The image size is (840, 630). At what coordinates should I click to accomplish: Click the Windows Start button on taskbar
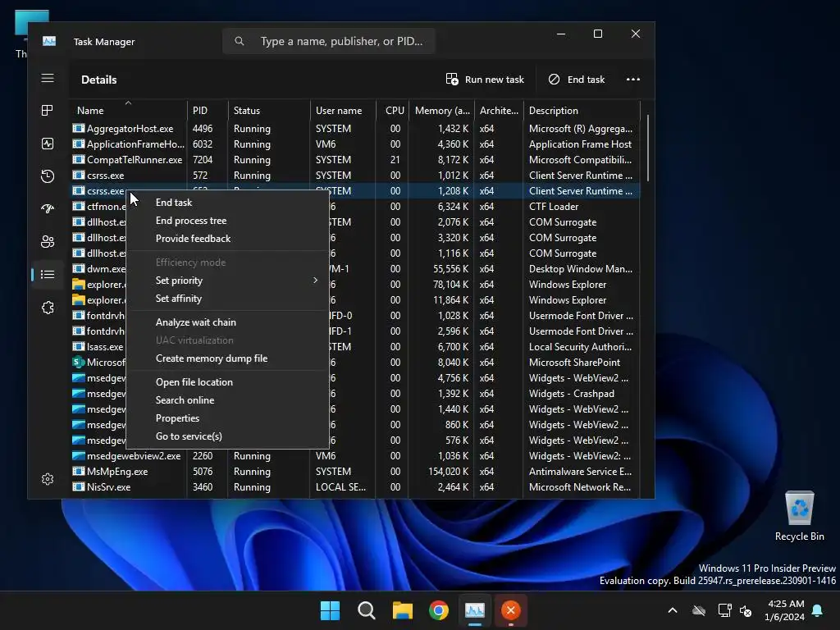330,610
